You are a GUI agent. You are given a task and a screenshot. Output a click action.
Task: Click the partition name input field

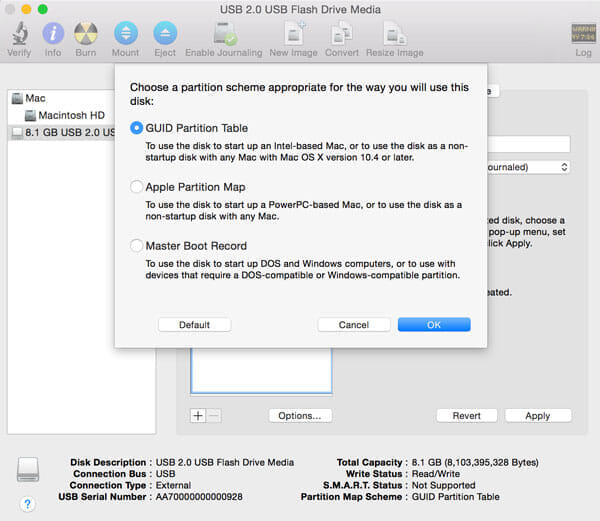coord(528,144)
